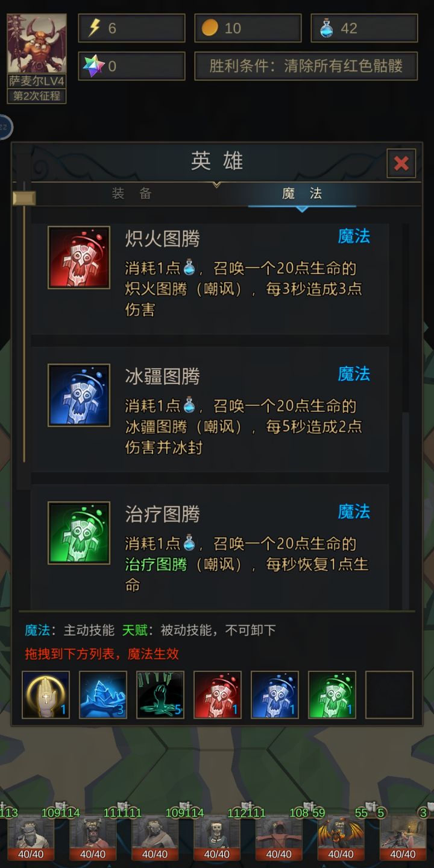Tap the ice crystal spell slot
Image resolution: width=434 pixels, height=868 pixels.
[103, 695]
